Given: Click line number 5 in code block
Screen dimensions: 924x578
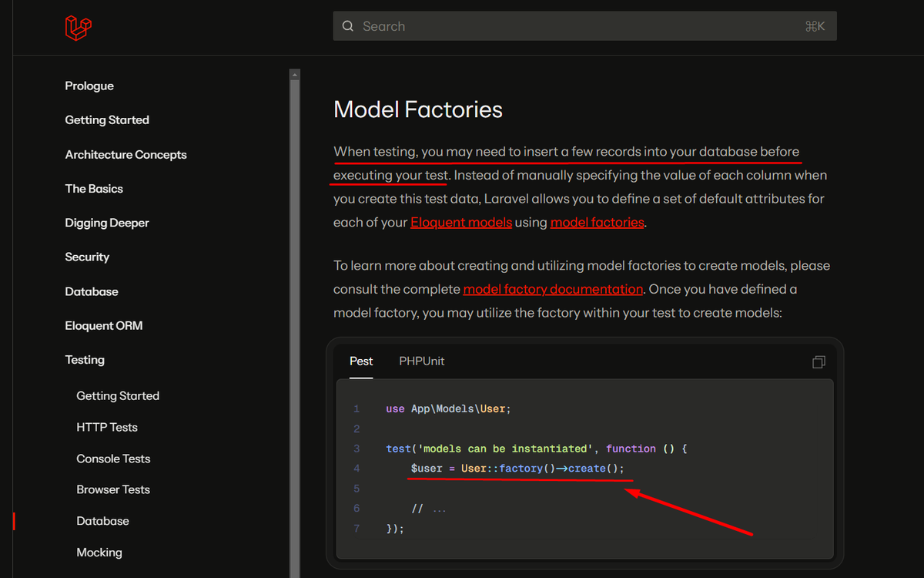Looking at the screenshot, I should pyautogui.click(x=357, y=489).
